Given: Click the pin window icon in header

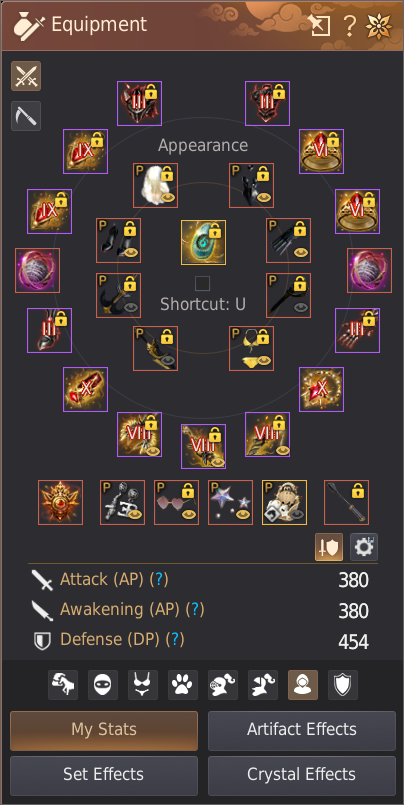Looking at the screenshot, I should click(320, 25).
